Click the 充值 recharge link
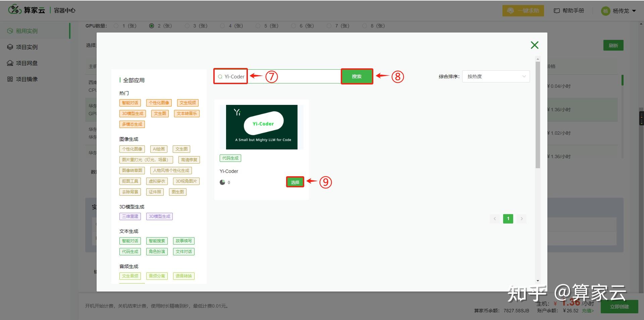Image resolution: width=644 pixels, height=320 pixels. [x=588, y=311]
